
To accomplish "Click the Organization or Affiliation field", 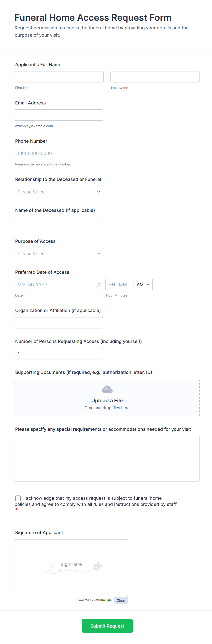I will tap(59, 323).
